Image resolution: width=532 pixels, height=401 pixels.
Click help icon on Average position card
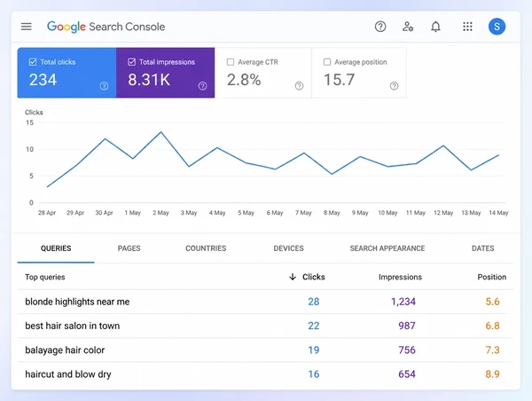394,86
